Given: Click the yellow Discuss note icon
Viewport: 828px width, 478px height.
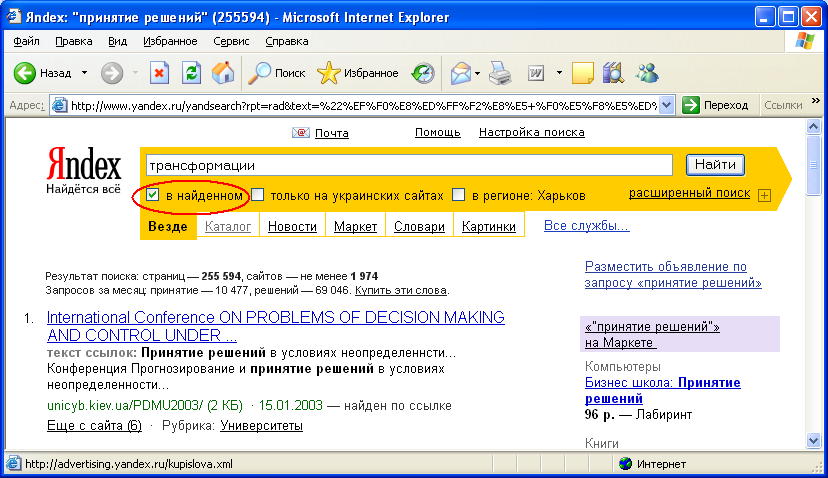Looking at the screenshot, I should pos(582,73).
